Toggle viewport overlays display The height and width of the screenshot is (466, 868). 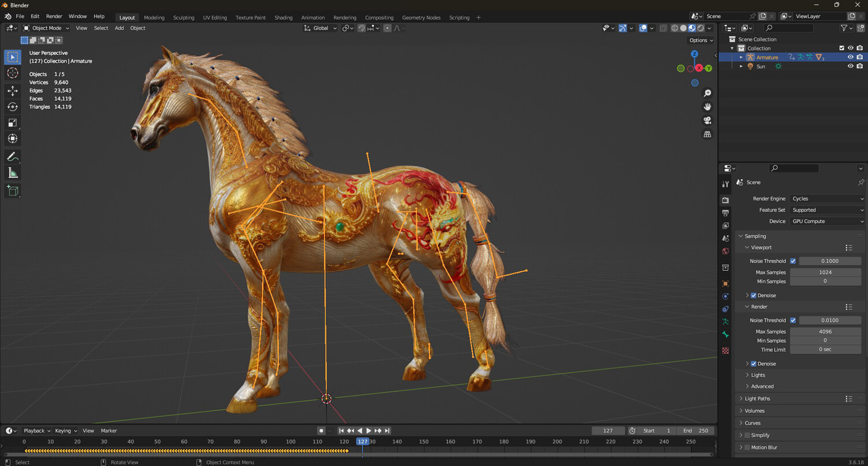(x=643, y=28)
